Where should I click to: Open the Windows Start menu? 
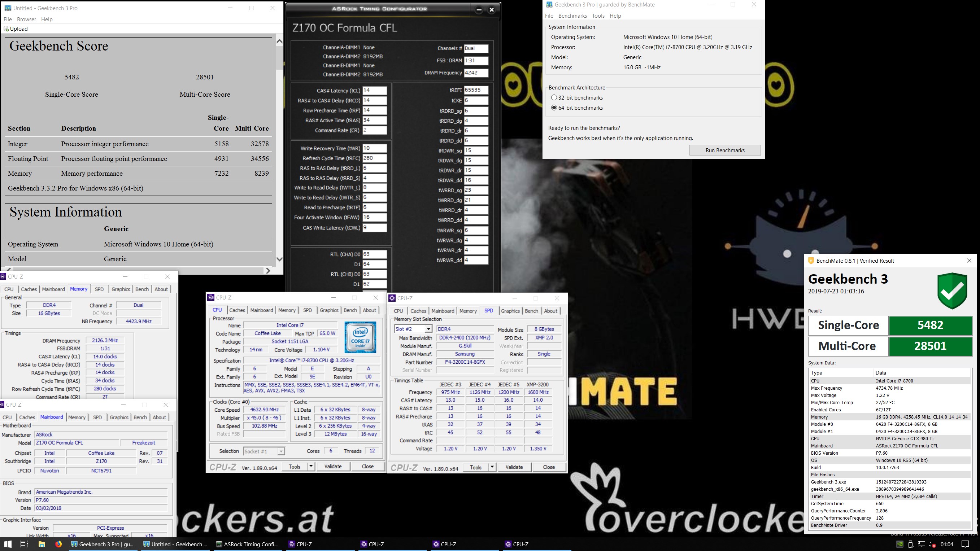click(8, 544)
